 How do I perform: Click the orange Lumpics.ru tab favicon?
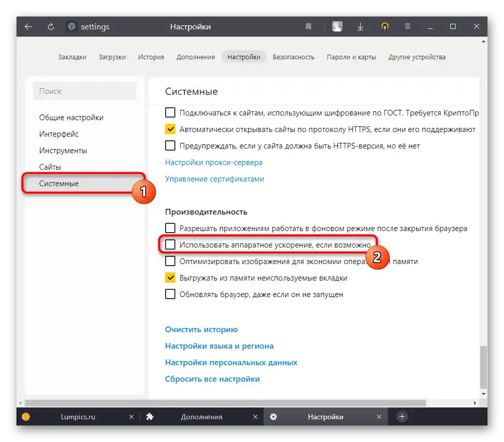26,417
